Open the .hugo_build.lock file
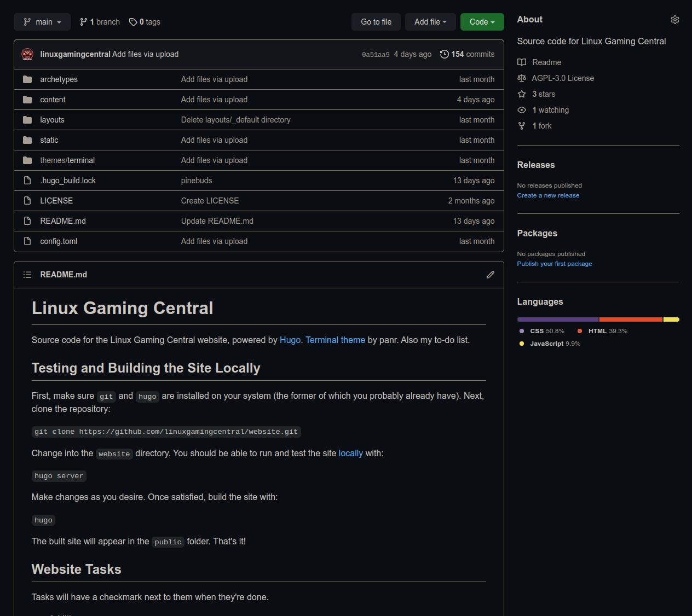 [68, 181]
